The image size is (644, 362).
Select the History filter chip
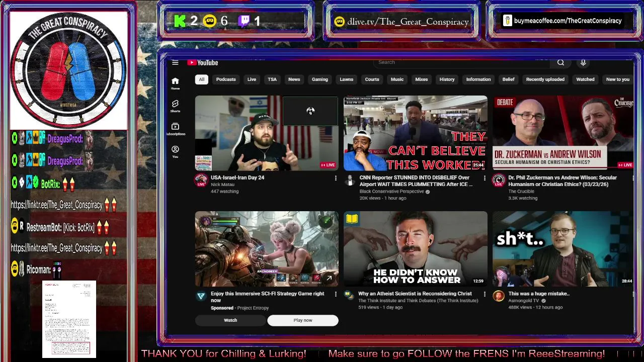click(x=447, y=79)
